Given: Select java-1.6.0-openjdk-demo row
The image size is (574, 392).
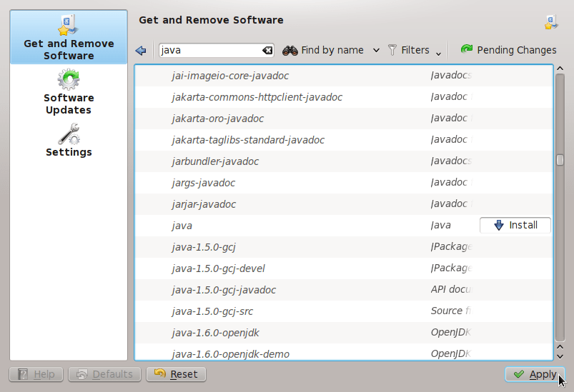Looking at the screenshot, I should click(343, 352).
